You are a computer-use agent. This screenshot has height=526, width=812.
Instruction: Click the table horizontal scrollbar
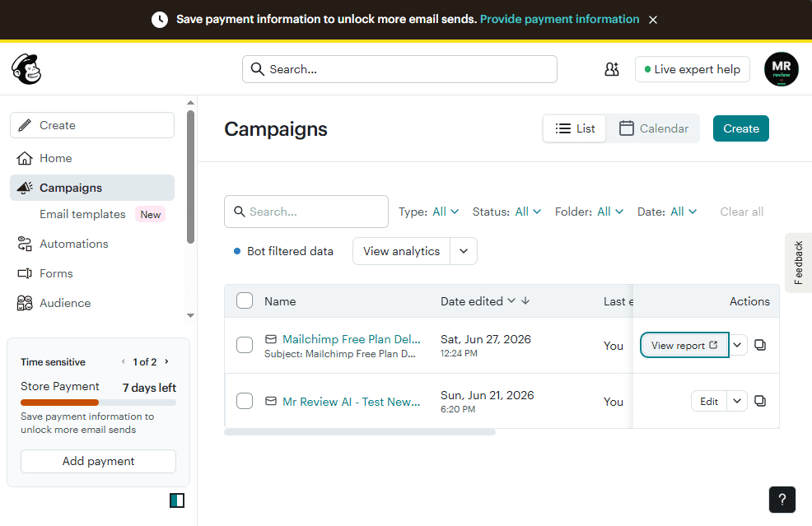point(360,432)
